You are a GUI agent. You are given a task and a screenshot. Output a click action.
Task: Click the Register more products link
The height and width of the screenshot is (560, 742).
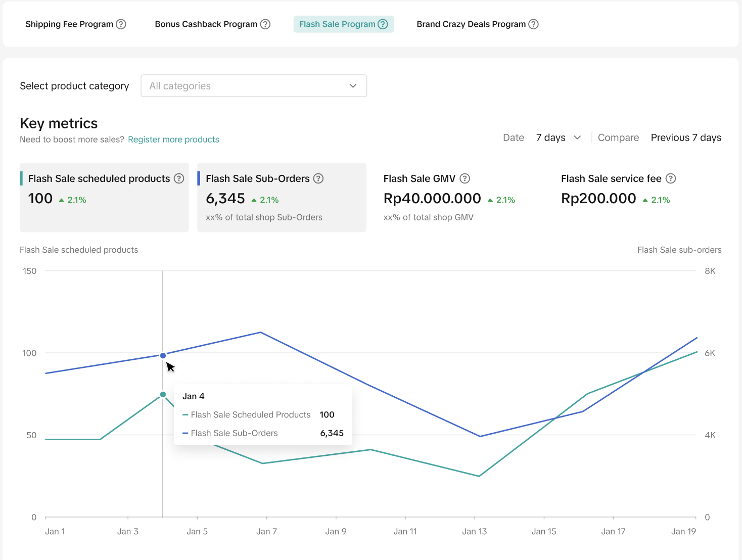coord(173,139)
